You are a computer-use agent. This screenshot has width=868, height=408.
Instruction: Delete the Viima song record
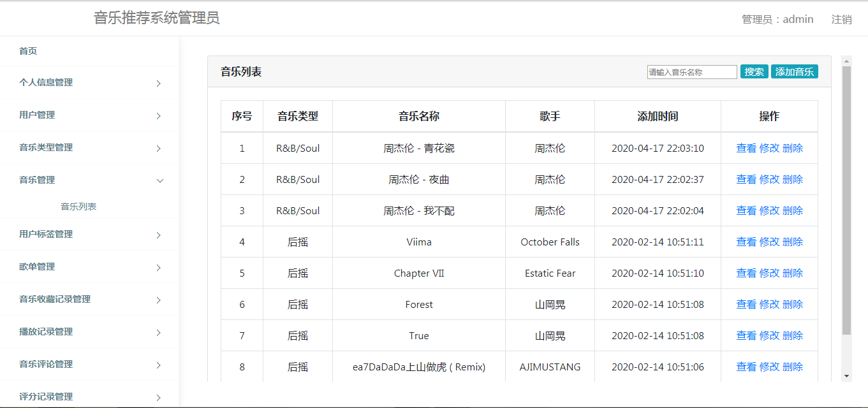click(x=793, y=242)
